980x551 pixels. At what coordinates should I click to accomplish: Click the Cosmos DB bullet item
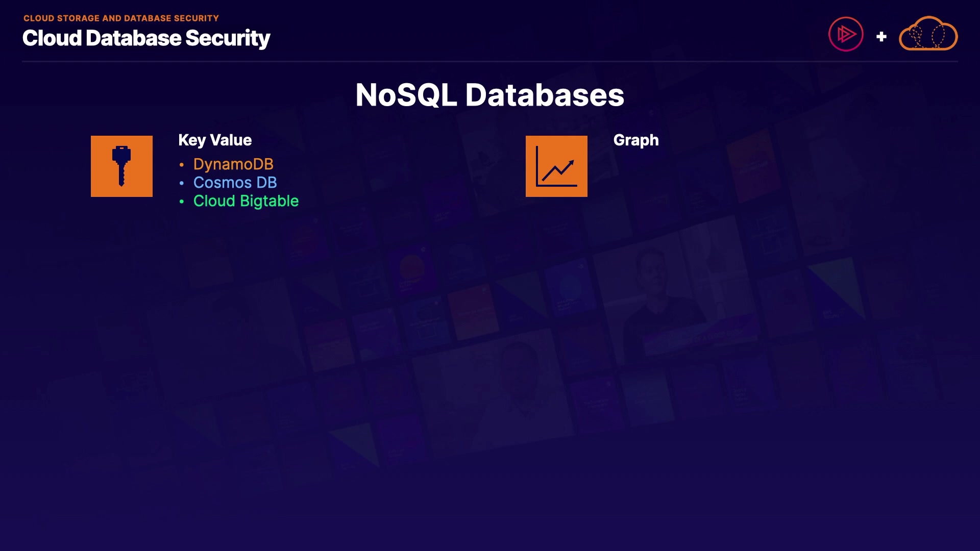(x=235, y=183)
